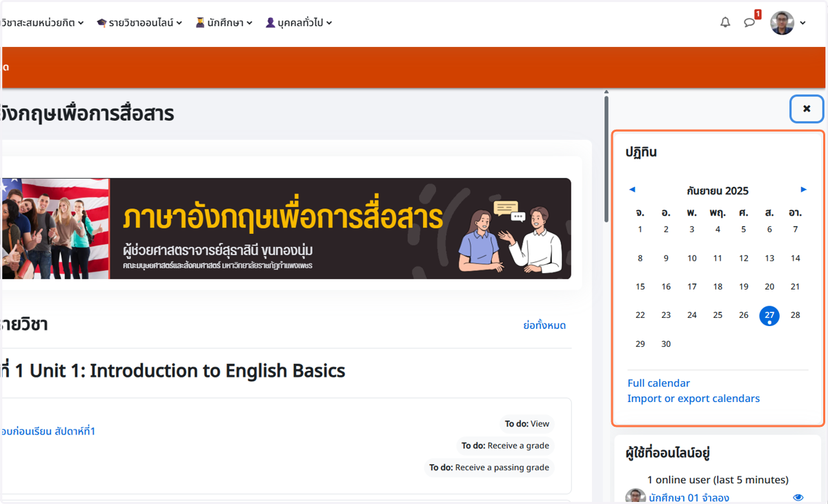Open Import or export calendars link
Image resolution: width=828 pixels, height=504 pixels.
coord(693,399)
